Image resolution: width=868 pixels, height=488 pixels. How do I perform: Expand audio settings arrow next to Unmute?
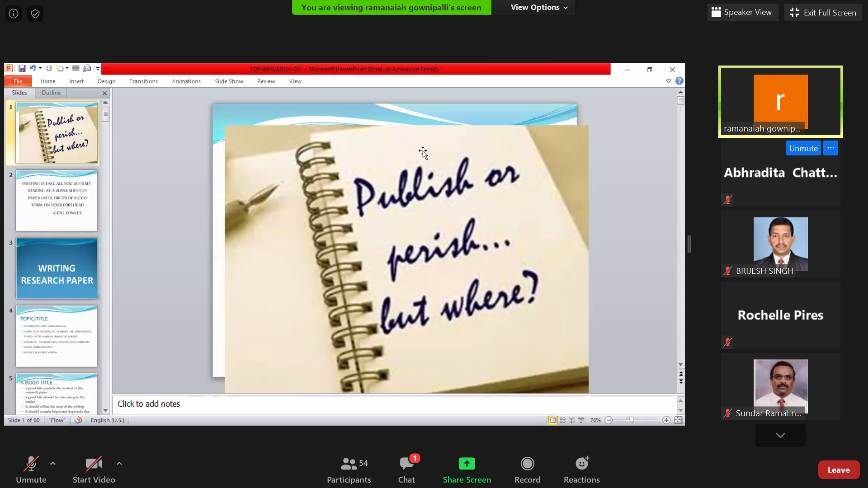[x=53, y=464]
